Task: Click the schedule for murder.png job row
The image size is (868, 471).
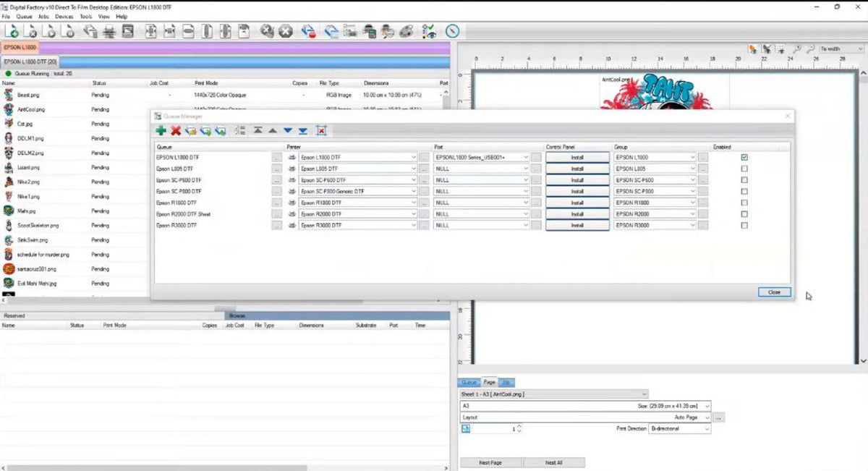Action: coord(75,255)
